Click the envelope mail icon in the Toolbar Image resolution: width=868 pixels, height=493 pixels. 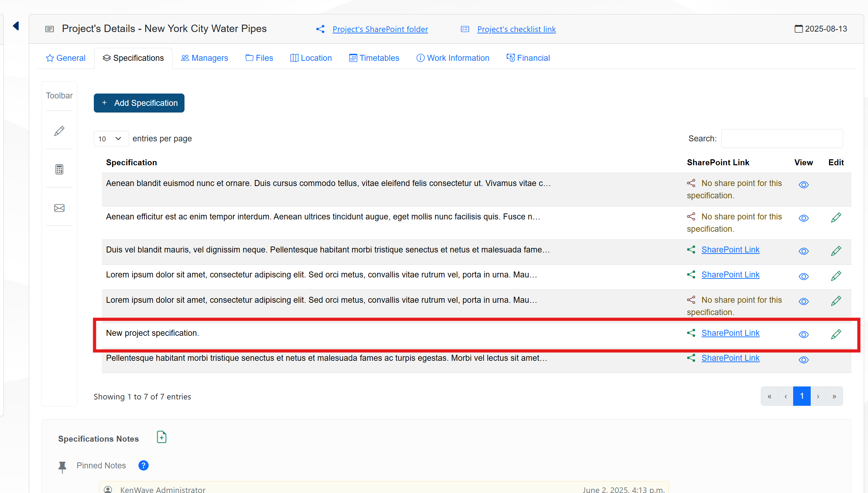coord(59,208)
